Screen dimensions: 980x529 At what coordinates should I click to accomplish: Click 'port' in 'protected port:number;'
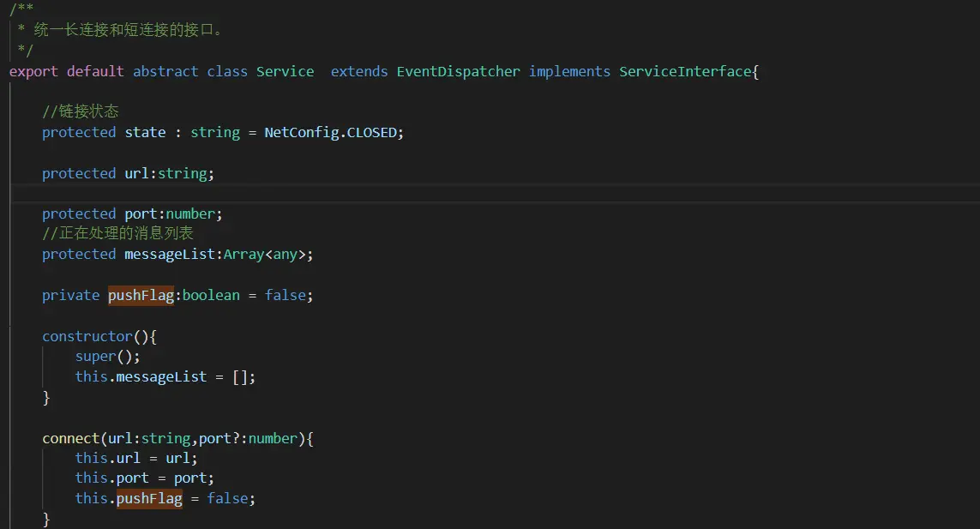141,213
